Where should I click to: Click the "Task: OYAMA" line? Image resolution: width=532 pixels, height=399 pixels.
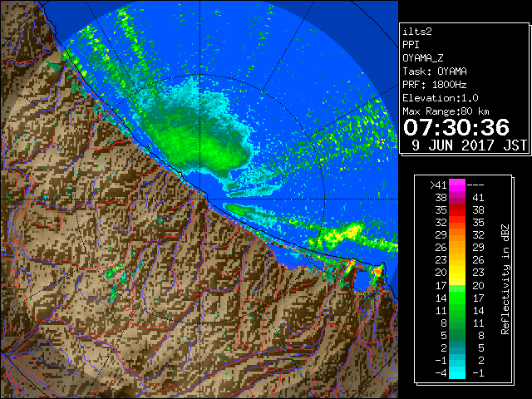[435, 71]
